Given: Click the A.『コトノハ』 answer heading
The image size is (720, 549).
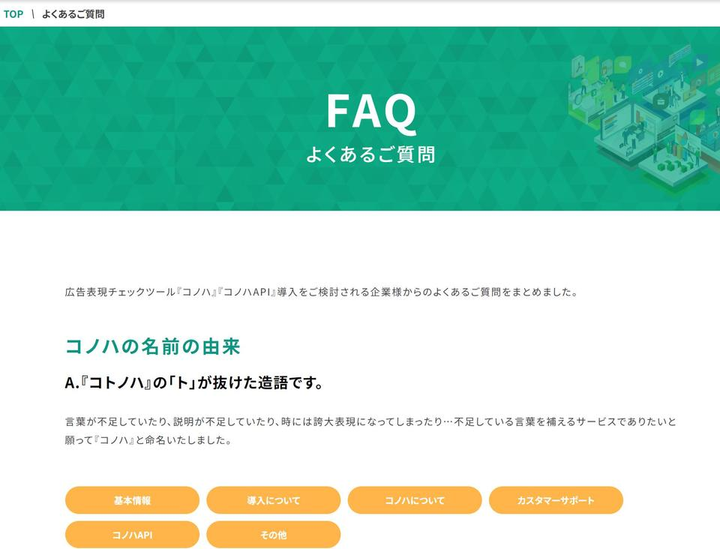Looking at the screenshot, I should [193, 382].
